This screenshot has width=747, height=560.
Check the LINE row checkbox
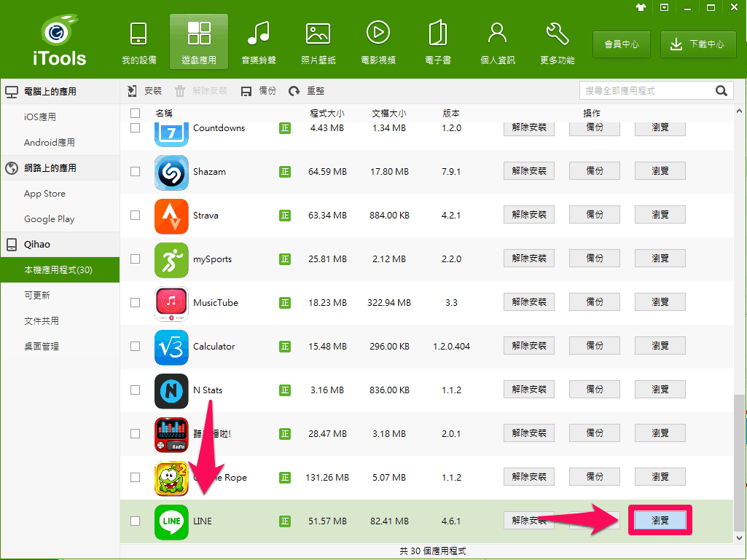tap(136, 521)
